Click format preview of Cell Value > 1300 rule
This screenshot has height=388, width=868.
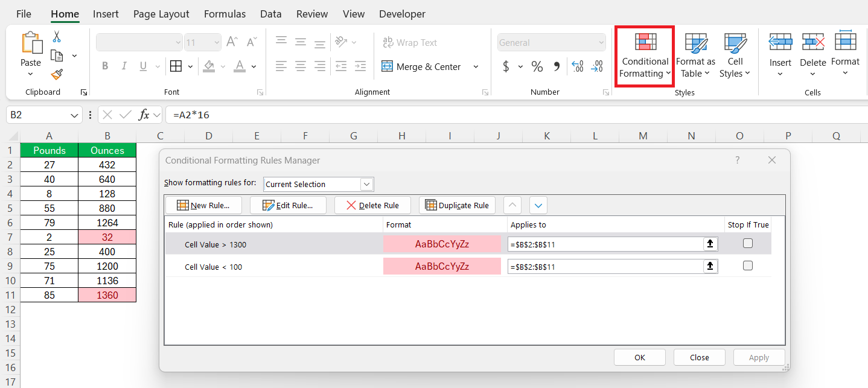tap(442, 244)
